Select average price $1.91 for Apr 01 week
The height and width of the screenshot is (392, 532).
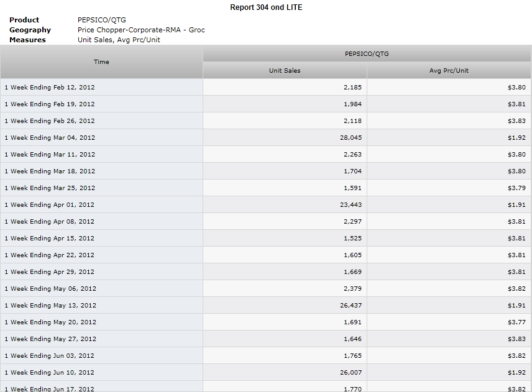(x=516, y=205)
